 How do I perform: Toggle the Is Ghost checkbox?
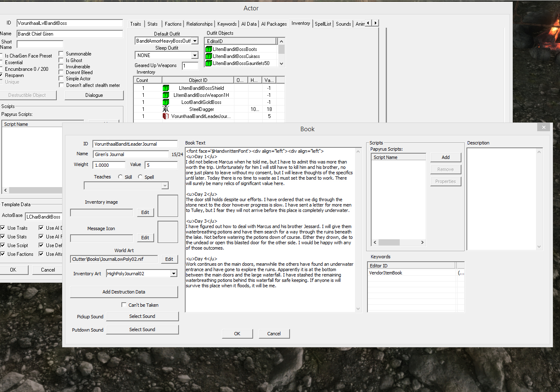tap(61, 60)
